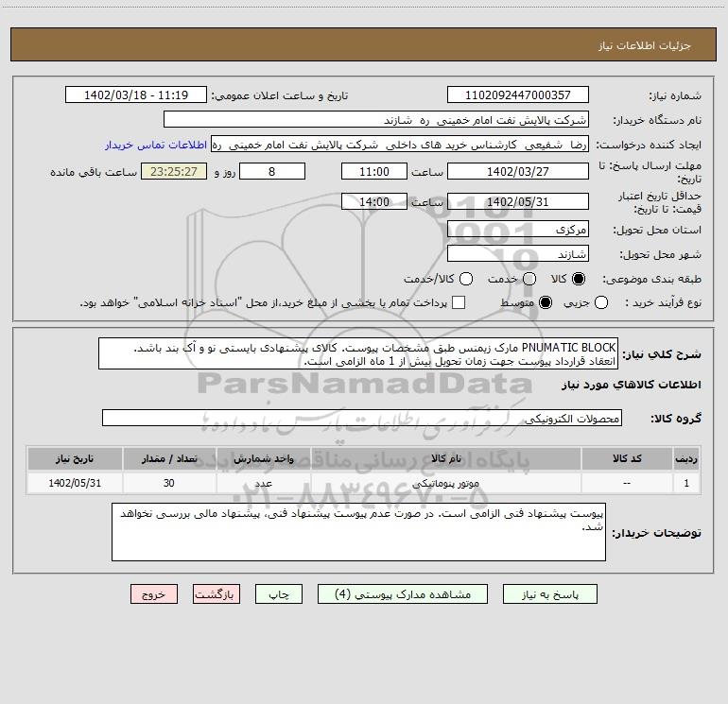This screenshot has height=704, width=728.
Task: Click the quantity cell showing 30
Action: coord(169,483)
